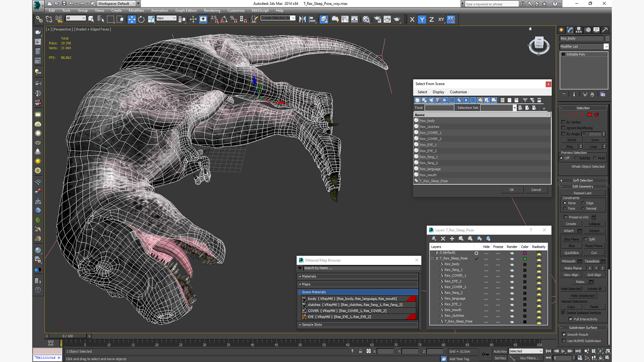The image size is (644, 362).
Task: Enable By Vertex checkbox
Action: (x=563, y=122)
